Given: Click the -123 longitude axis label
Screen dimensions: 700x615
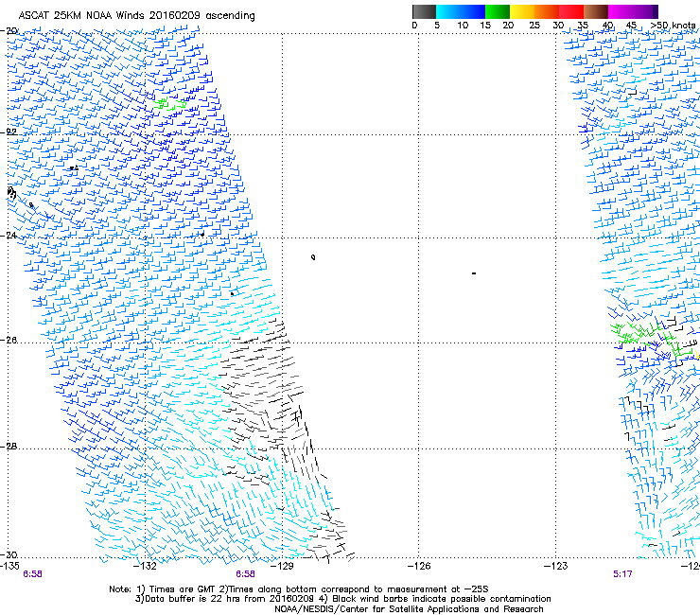Looking at the screenshot, I should click(x=556, y=567).
